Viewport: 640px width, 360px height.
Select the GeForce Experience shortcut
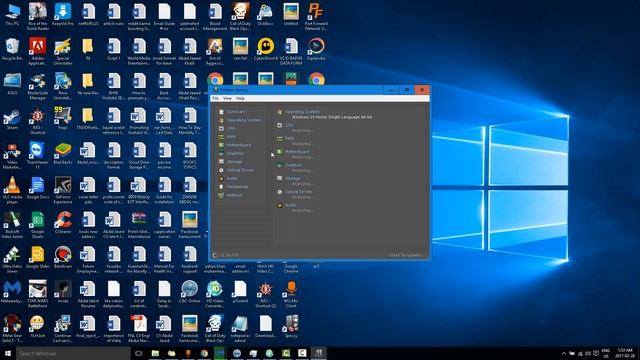(63, 190)
